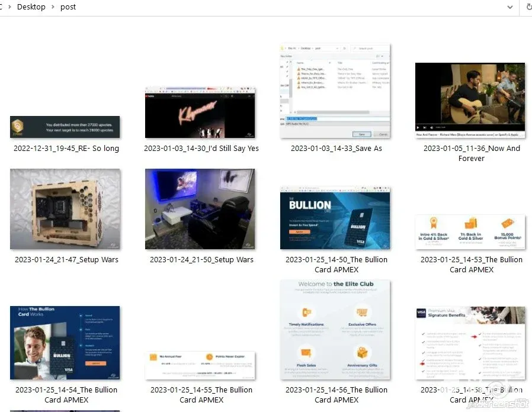This screenshot has height=412, width=532.
Task: Click file label 2023-01-25_14-58_The Bullion Card APMEX
Action: coord(472,395)
